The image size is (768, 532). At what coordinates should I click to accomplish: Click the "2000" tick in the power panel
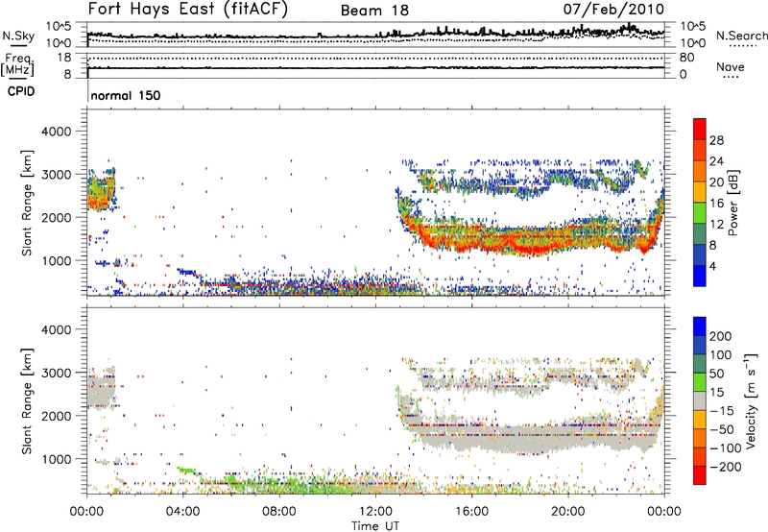coord(56,217)
